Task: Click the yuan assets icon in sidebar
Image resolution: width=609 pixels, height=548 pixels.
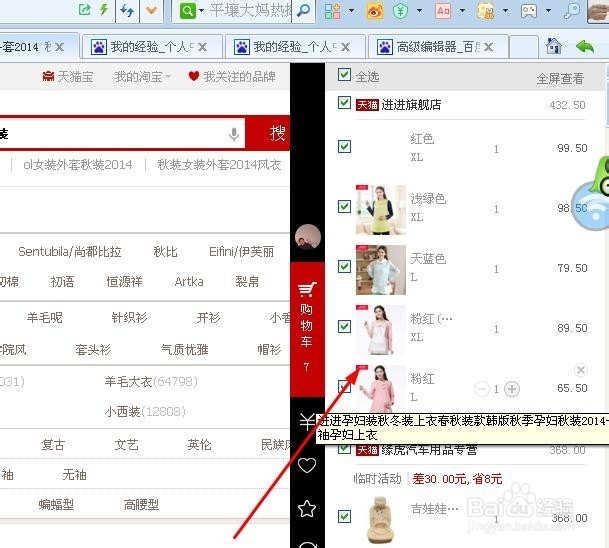Action: pos(307,421)
